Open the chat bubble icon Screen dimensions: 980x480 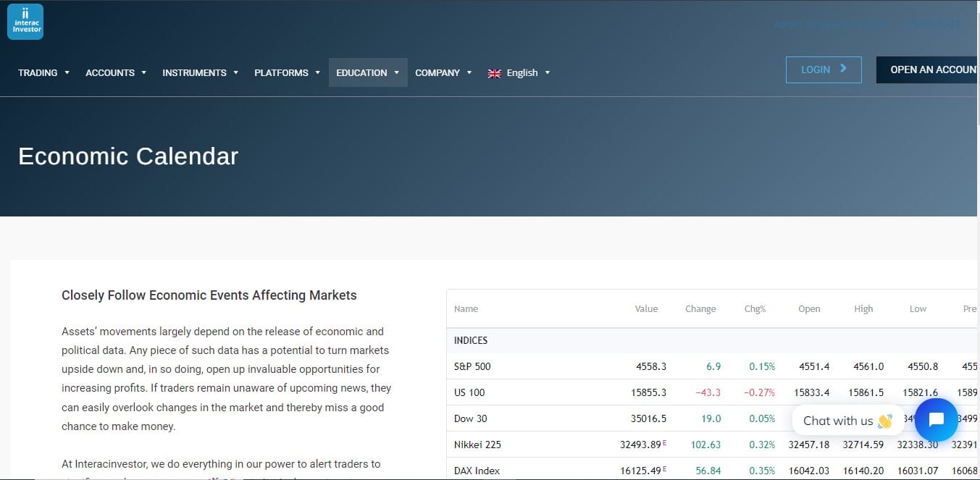(936, 420)
